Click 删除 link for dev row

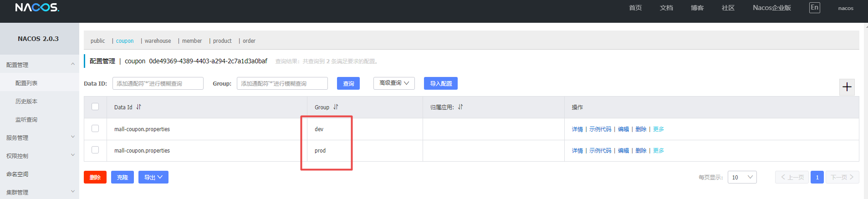(x=641, y=129)
